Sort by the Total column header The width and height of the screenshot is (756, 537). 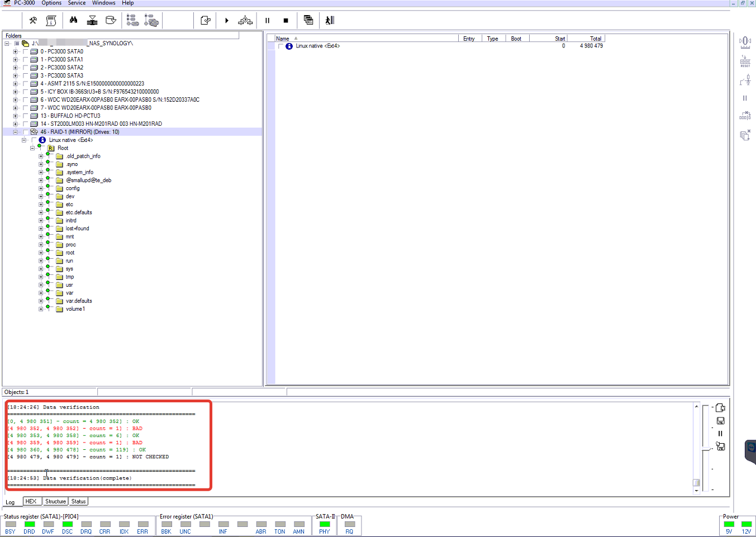pyautogui.click(x=586, y=39)
